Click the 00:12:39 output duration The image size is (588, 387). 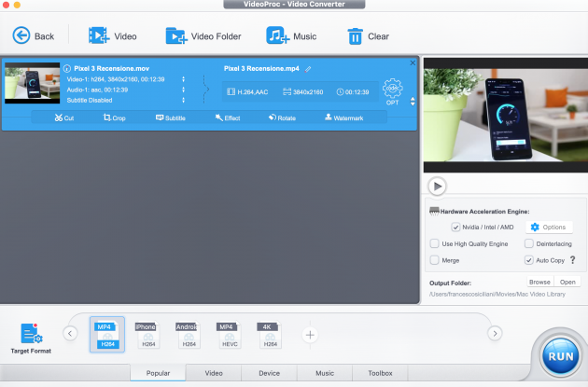[353, 91]
